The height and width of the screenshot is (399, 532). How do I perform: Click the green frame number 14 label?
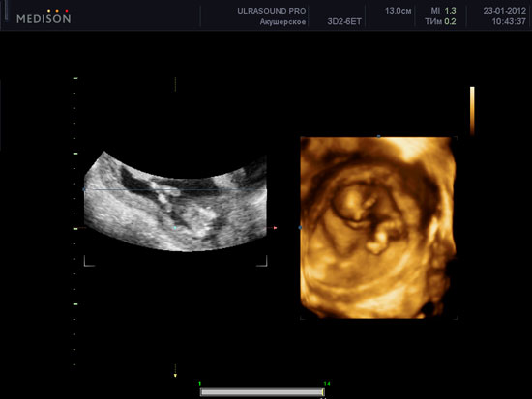(x=327, y=384)
